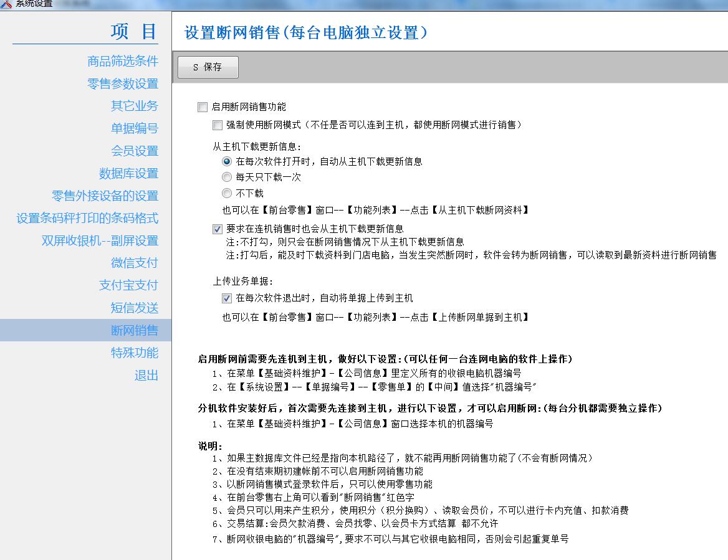Click the 上传业务单据: label
The width and height of the screenshot is (728, 560).
click(x=243, y=281)
